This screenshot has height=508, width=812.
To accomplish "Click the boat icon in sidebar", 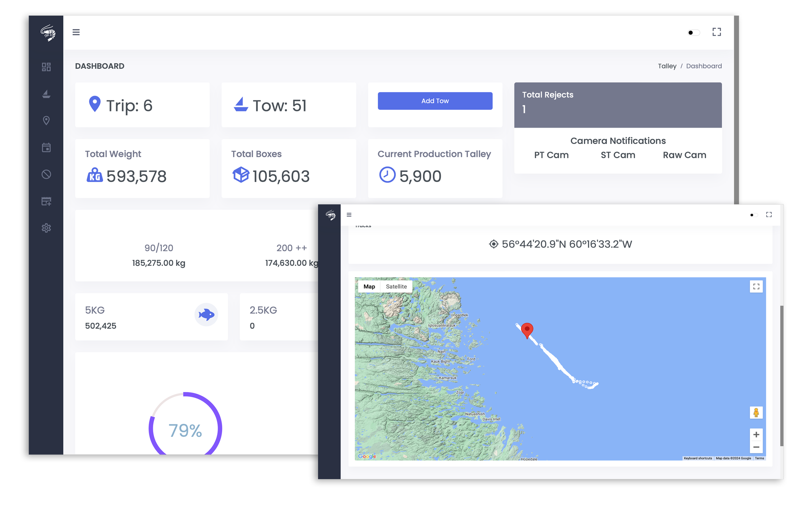I will tap(46, 94).
